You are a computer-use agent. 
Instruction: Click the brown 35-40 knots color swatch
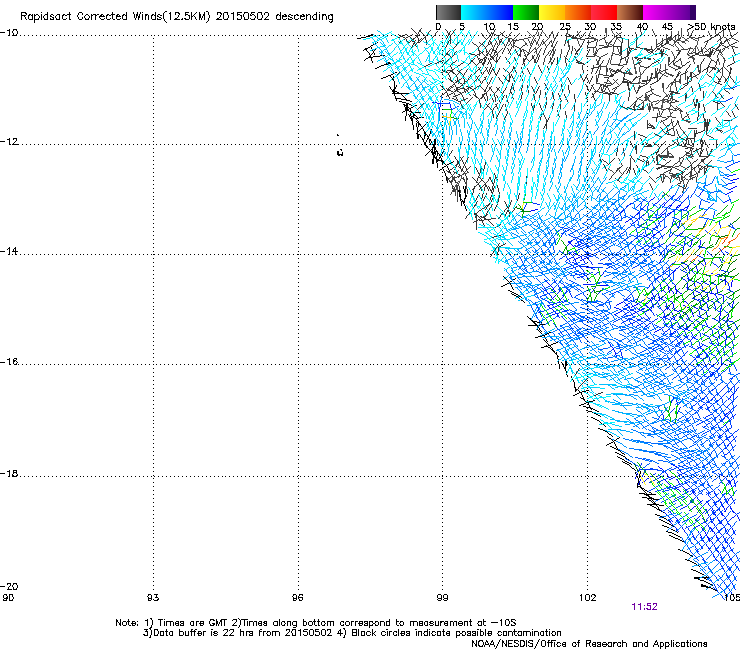[x=630, y=12]
